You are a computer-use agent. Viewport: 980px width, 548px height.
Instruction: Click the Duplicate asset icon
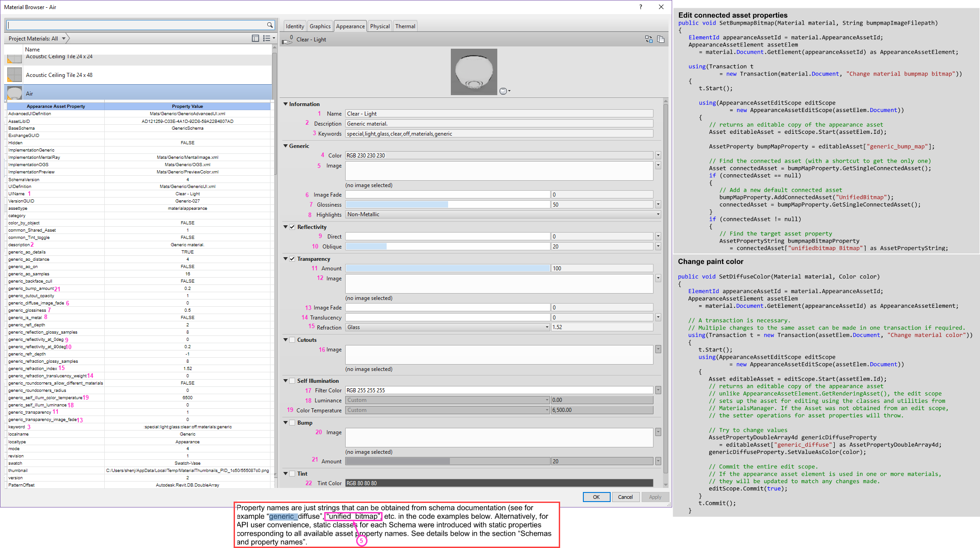[661, 40]
